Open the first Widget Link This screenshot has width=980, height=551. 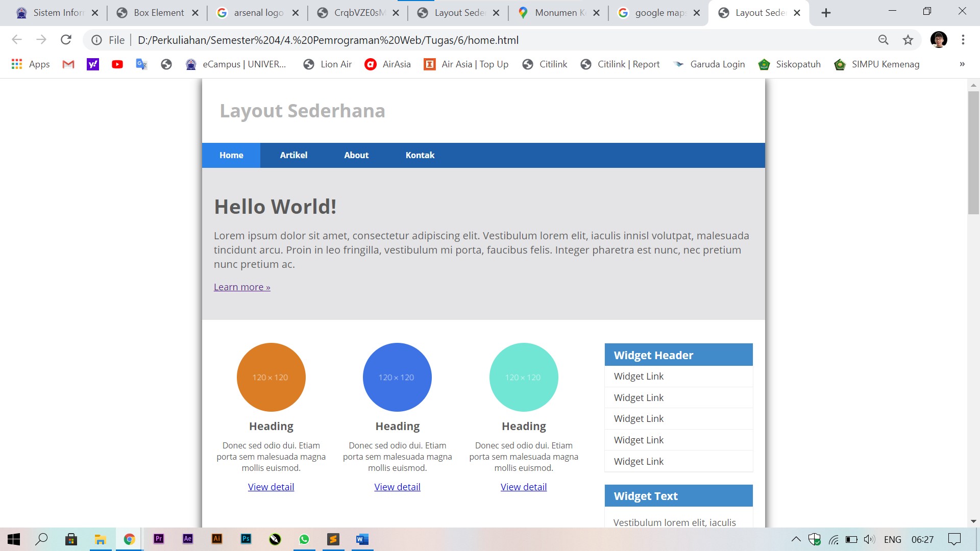(x=638, y=376)
